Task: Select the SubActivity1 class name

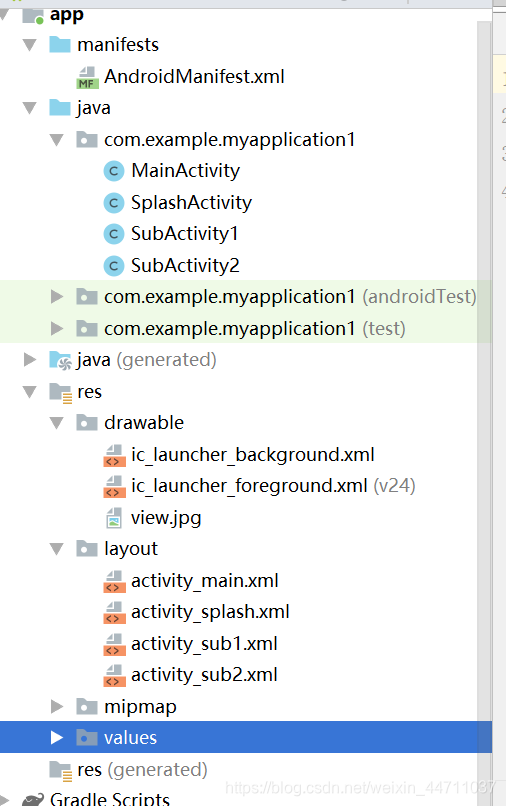Action: tap(185, 234)
